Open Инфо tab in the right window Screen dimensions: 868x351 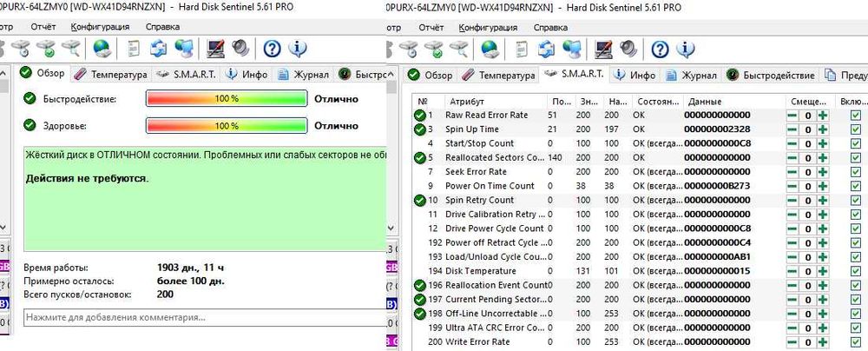point(635,75)
